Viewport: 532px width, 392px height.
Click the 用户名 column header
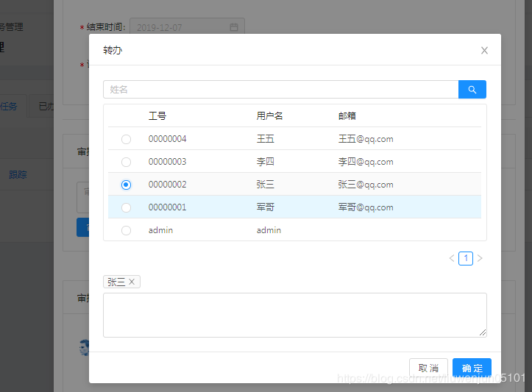point(269,116)
